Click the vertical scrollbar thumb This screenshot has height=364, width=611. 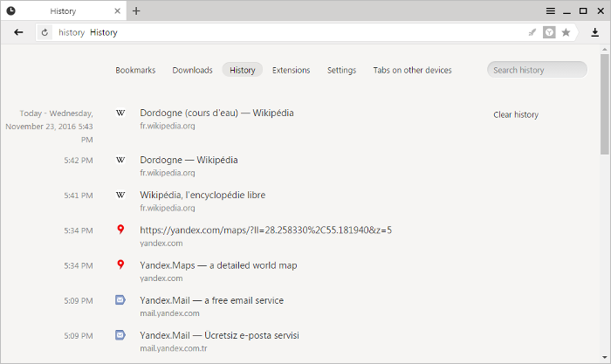604,105
